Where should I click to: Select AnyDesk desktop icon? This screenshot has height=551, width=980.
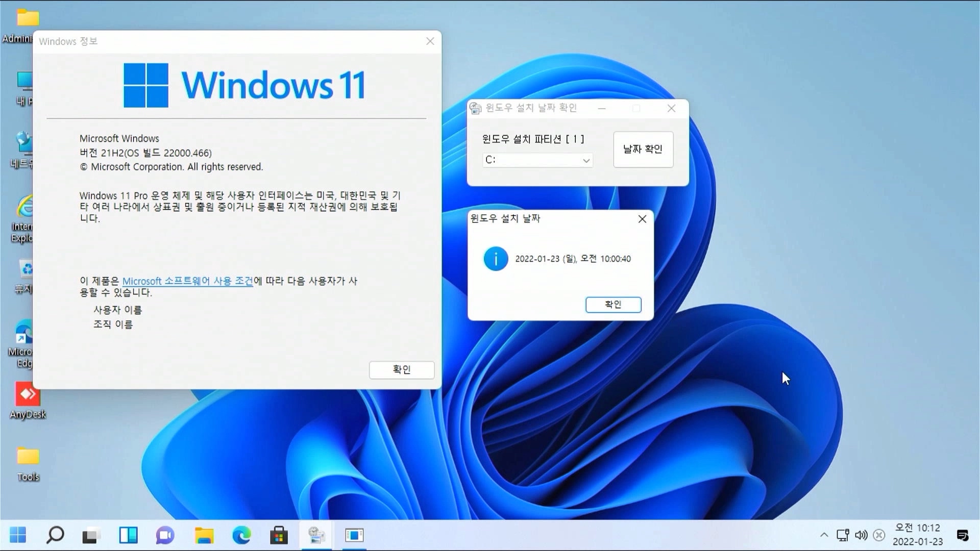pyautogui.click(x=28, y=401)
